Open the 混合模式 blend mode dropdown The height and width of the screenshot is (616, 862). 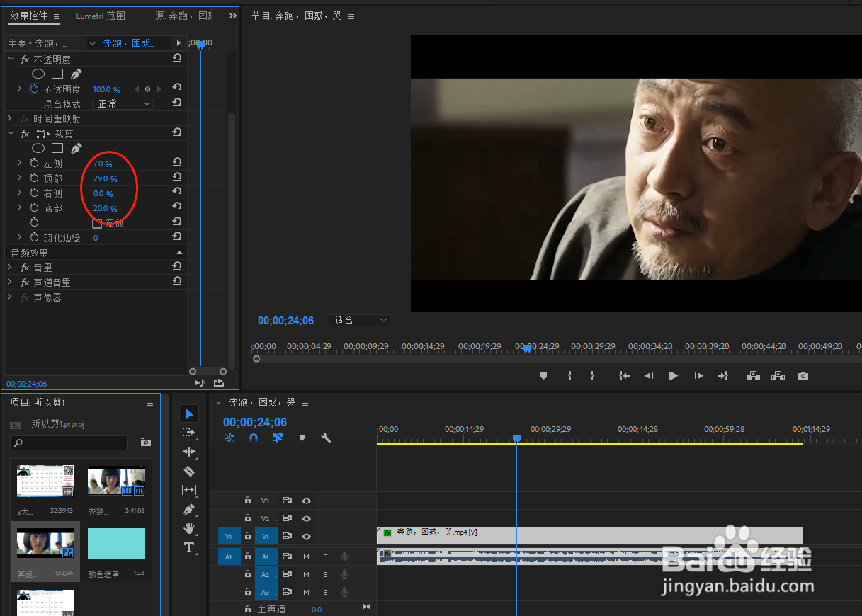point(124,103)
